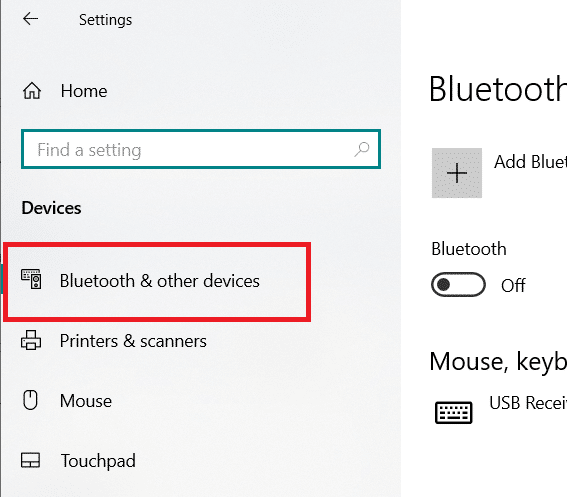The height and width of the screenshot is (497, 567).
Task: Click the back arrow in Settings
Action: coord(30,18)
